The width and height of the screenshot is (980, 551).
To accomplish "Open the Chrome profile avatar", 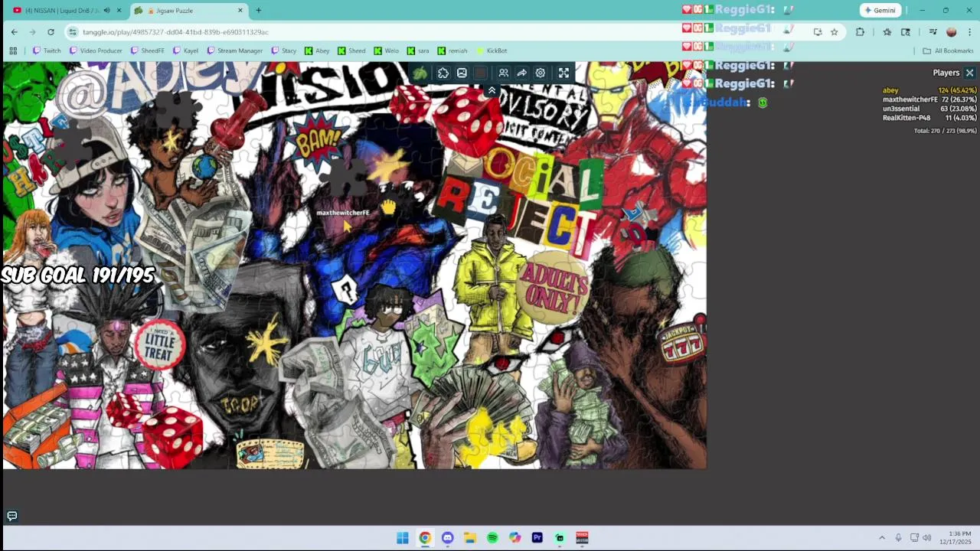I will pyautogui.click(x=952, y=32).
